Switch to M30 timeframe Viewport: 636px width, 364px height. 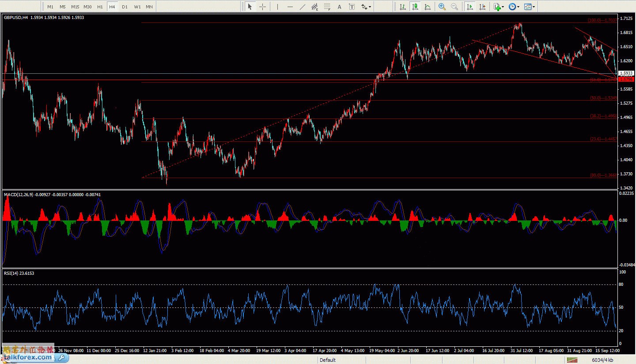tap(87, 7)
